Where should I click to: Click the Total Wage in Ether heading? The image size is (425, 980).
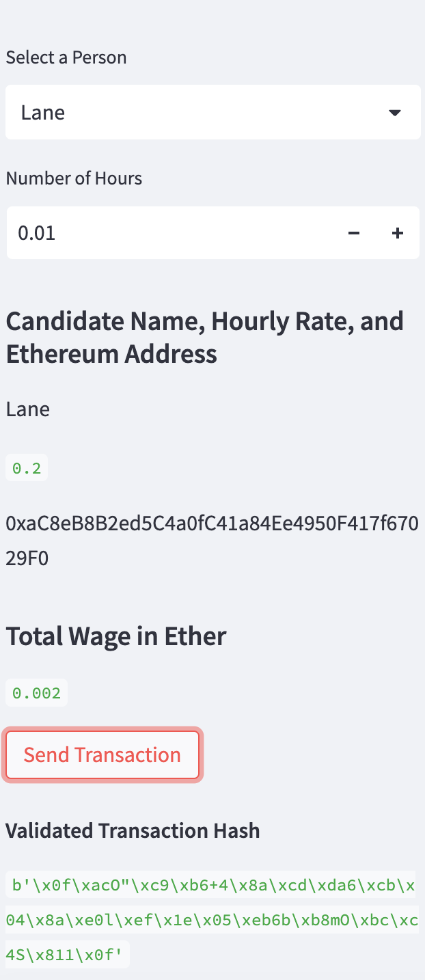(x=115, y=636)
